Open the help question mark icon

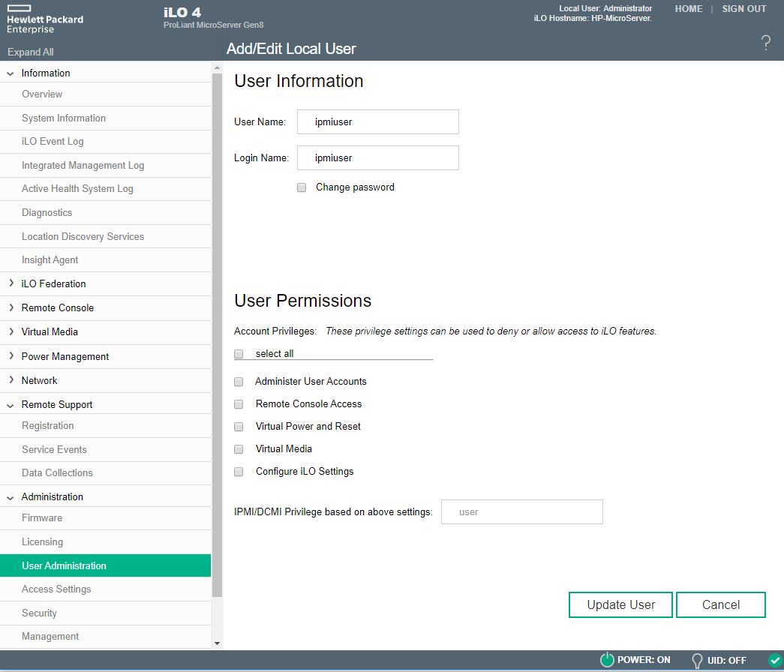coord(765,43)
